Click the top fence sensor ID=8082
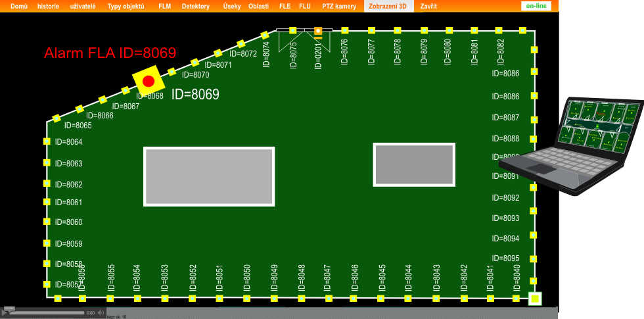This screenshot has height=319, width=644. [499, 30]
